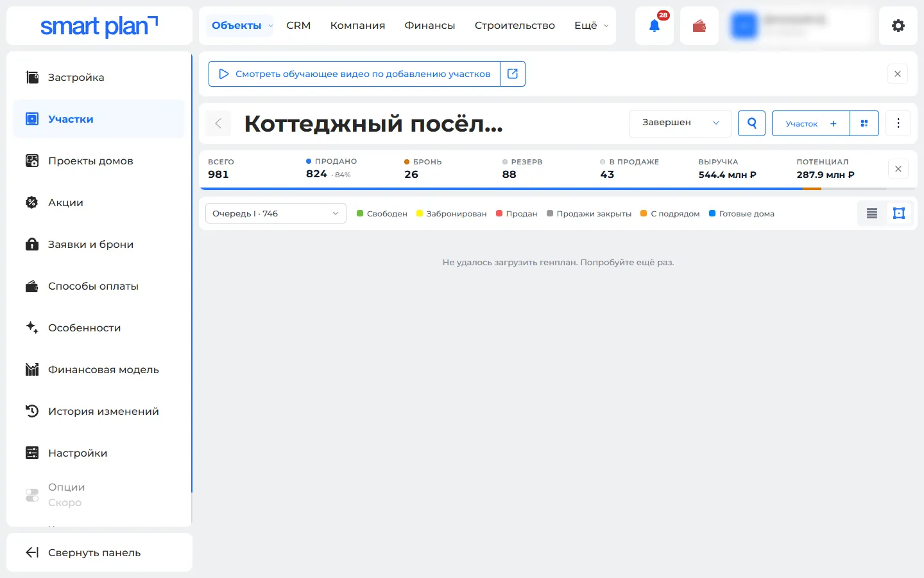Open Особенности section
924x578 pixels.
(x=99, y=328)
